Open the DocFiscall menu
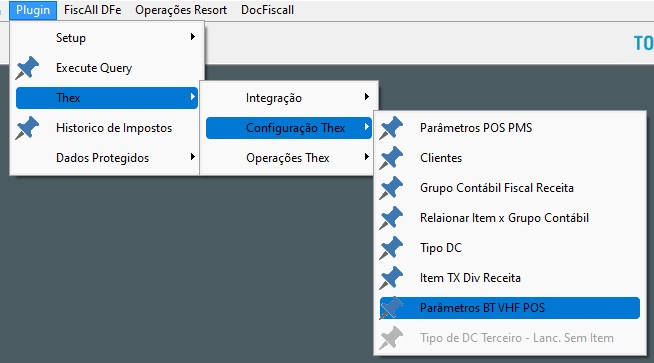 click(x=267, y=10)
